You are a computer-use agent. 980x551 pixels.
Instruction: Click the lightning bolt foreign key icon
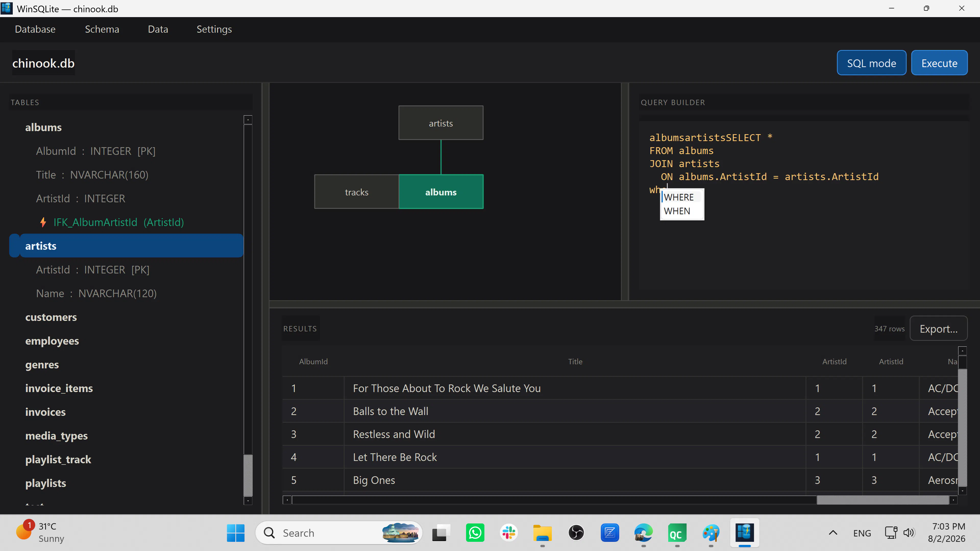tap(43, 222)
